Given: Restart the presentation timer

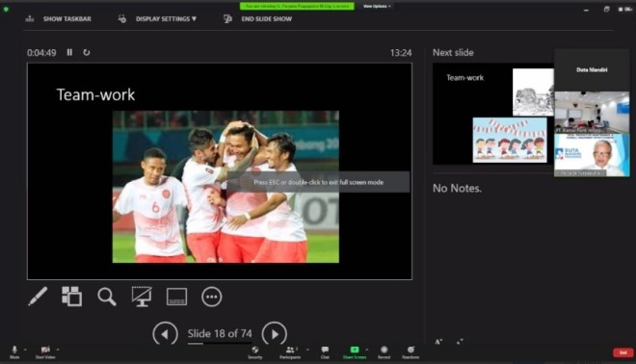Looking at the screenshot, I should point(87,52).
